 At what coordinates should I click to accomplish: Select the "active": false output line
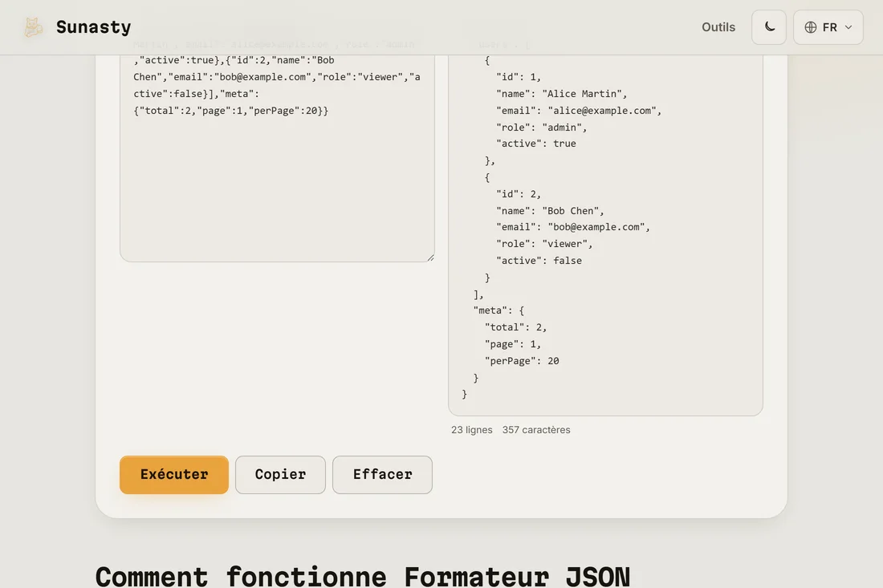539,261
